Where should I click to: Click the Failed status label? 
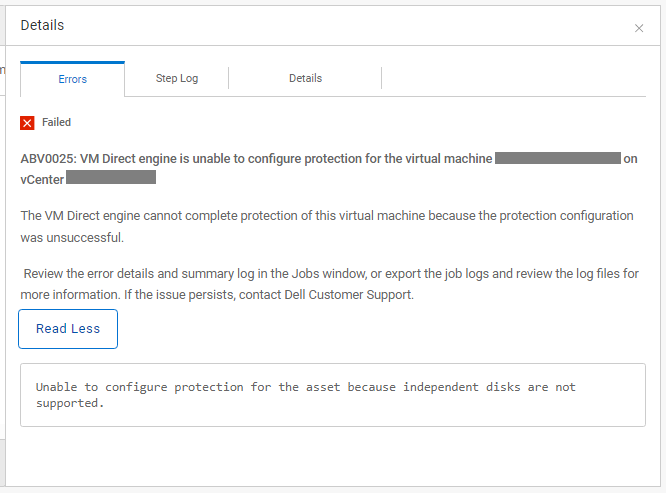pos(56,123)
